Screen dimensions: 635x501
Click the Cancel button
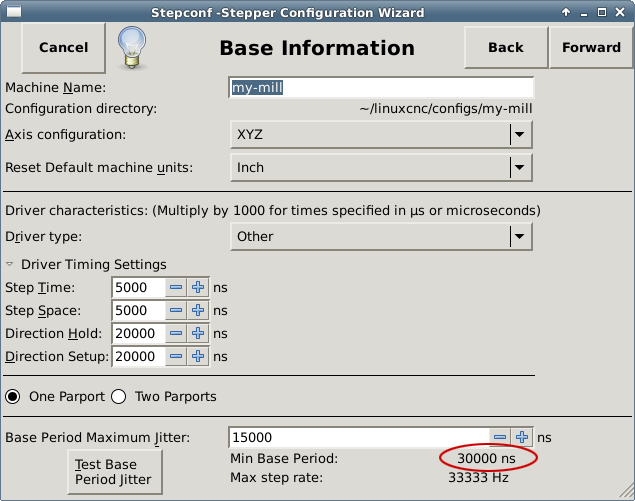click(64, 47)
